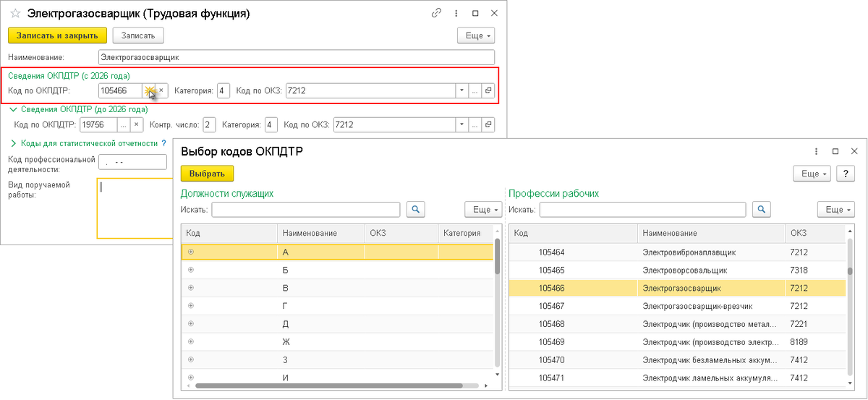The height and width of the screenshot is (400, 868).
Task: Open the Еще menu of the Профессии рабочих list
Action: click(x=836, y=209)
